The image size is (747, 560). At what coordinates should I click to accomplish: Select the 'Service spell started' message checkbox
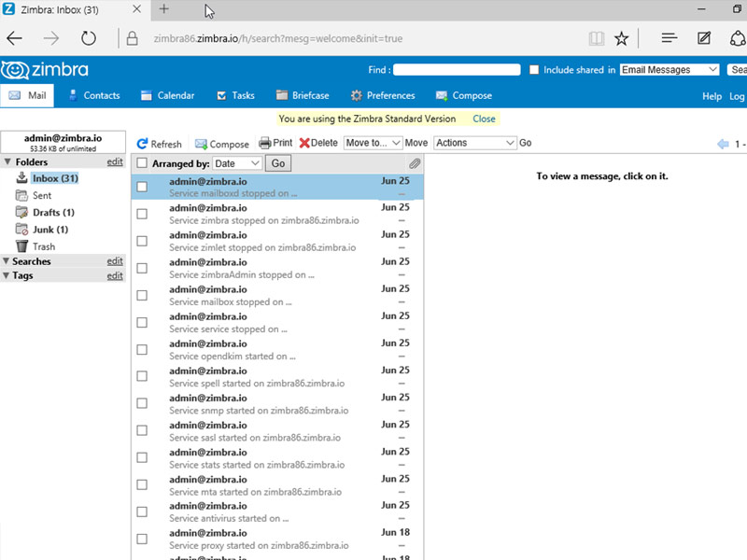point(142,376)
